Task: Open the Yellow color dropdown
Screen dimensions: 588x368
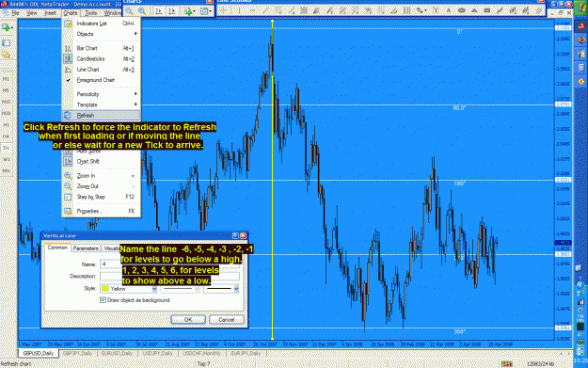Action: (154, 289)
